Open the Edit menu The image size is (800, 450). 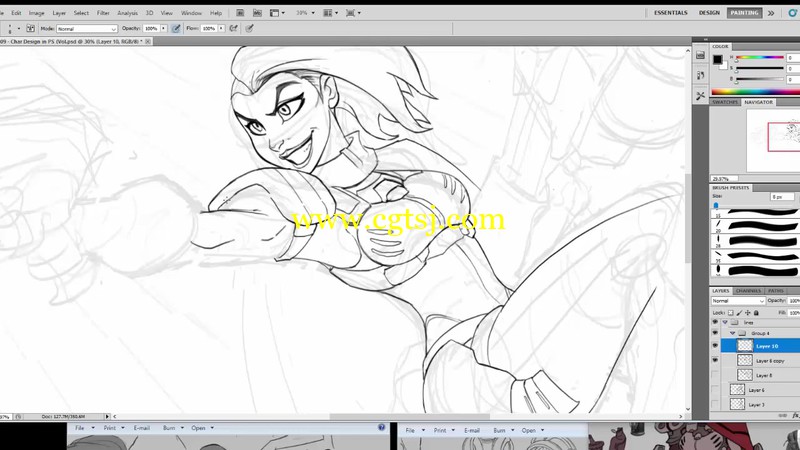click(x=16, y=13)
